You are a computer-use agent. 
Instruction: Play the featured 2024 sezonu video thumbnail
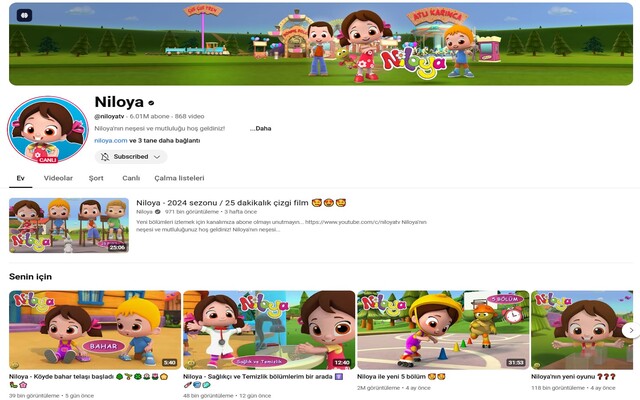point(69,225)
